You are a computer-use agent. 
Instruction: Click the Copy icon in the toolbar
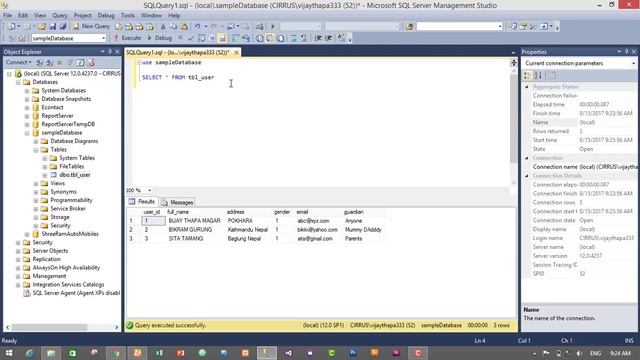173,27
